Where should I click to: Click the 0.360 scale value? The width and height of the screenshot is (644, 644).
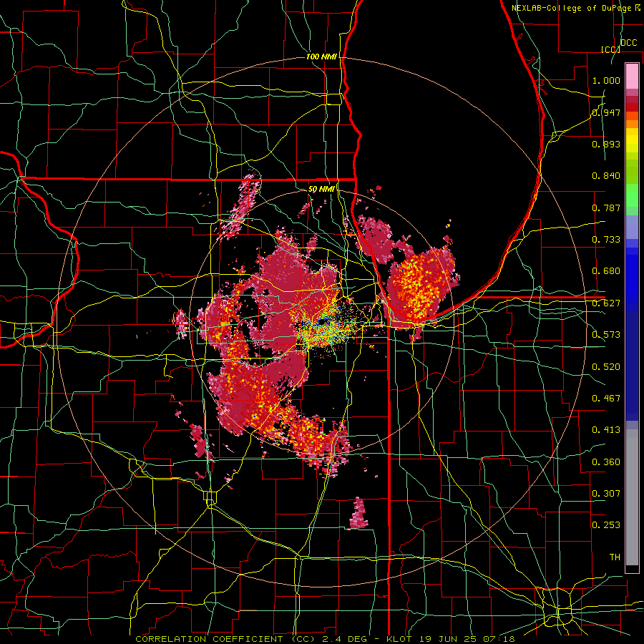[606, 462]
